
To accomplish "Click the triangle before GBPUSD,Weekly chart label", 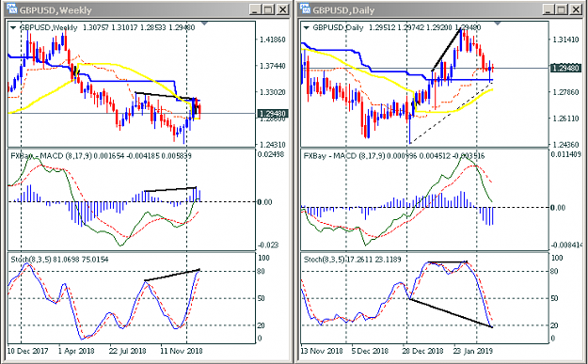I will 13,27.
